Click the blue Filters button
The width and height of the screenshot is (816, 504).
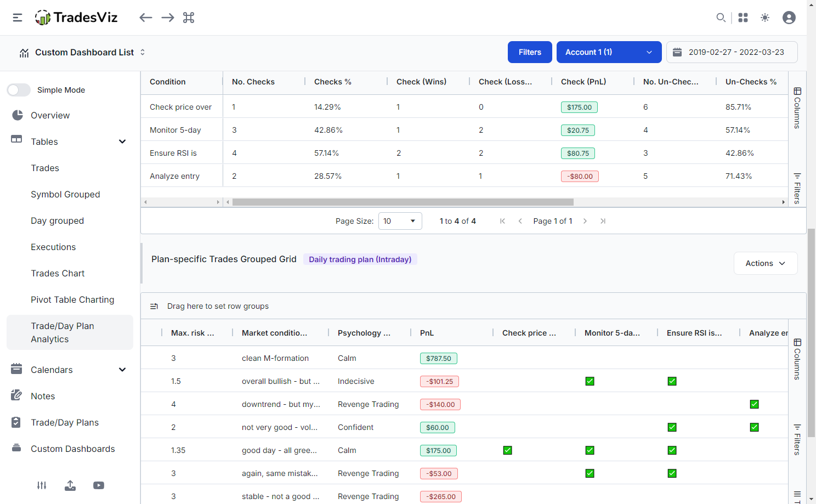(x=530, y=52)
